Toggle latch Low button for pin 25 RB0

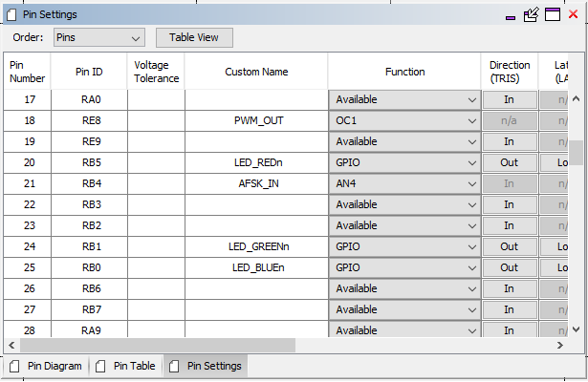click(x=555, y=267)
